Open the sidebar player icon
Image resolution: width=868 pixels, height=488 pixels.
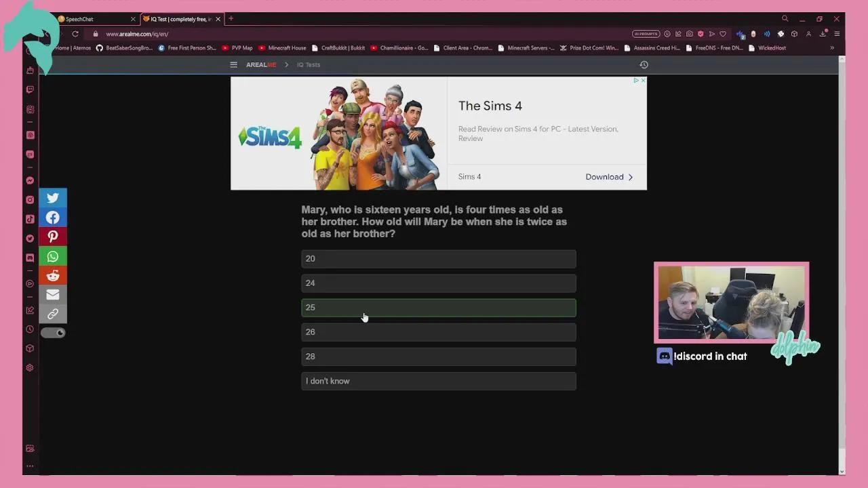point(30,283)
